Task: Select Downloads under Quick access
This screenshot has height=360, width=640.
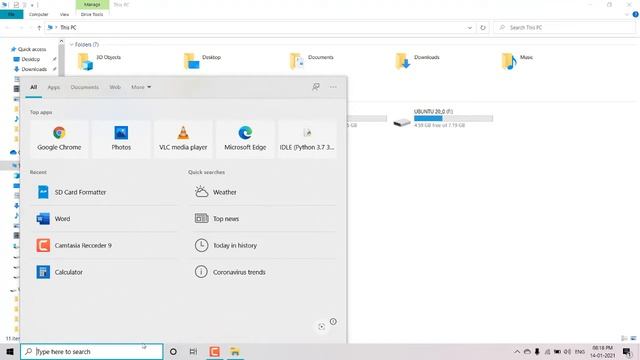Action: (33, 69)
